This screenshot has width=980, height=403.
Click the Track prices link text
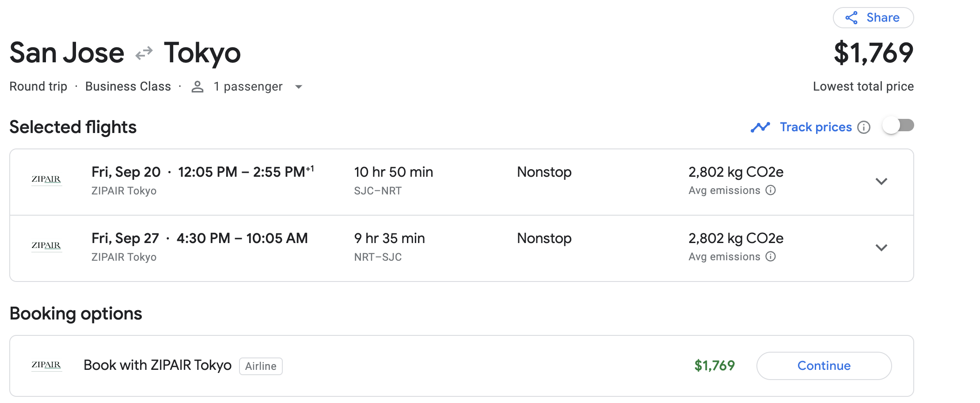[816, 127]
